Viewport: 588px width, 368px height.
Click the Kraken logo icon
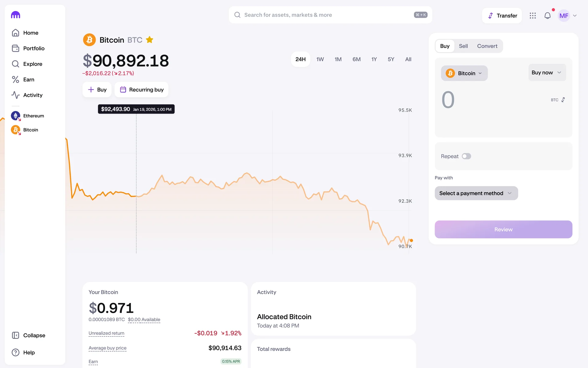(x=15, y=15)
